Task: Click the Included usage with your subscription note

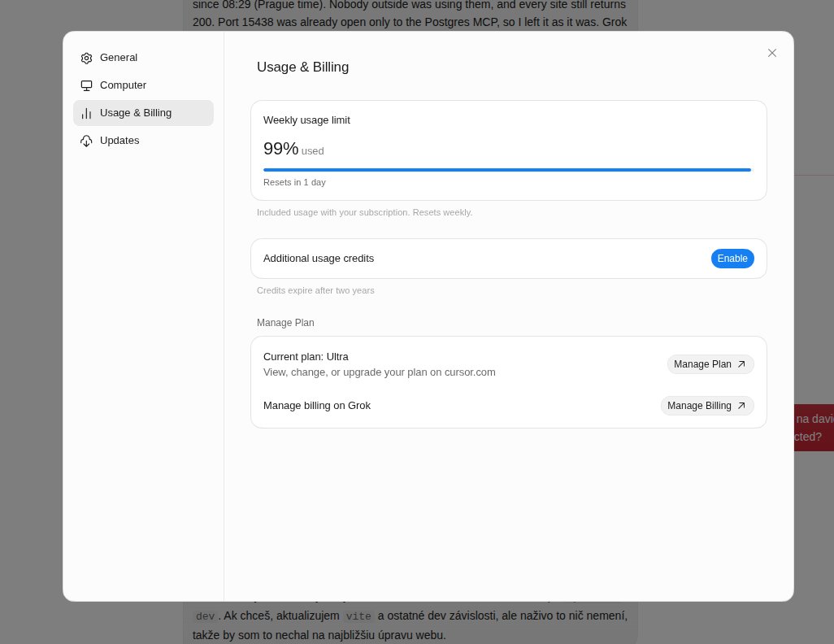Action: [364, 212]
